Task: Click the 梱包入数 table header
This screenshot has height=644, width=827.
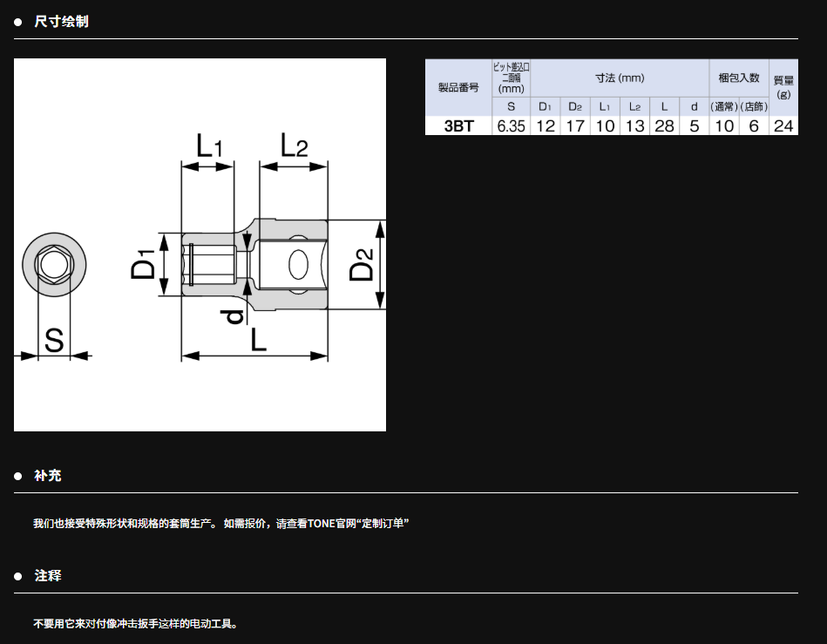Action: (x=738, y=78)
